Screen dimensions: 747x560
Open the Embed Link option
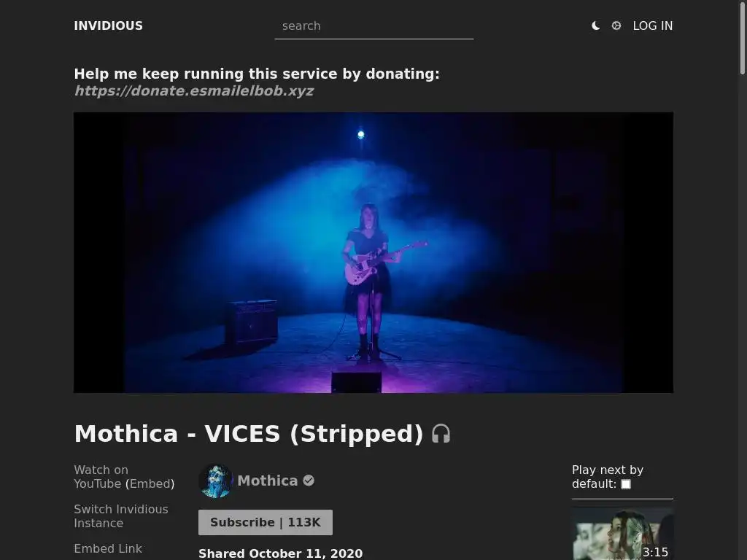[x=108, y=548]
